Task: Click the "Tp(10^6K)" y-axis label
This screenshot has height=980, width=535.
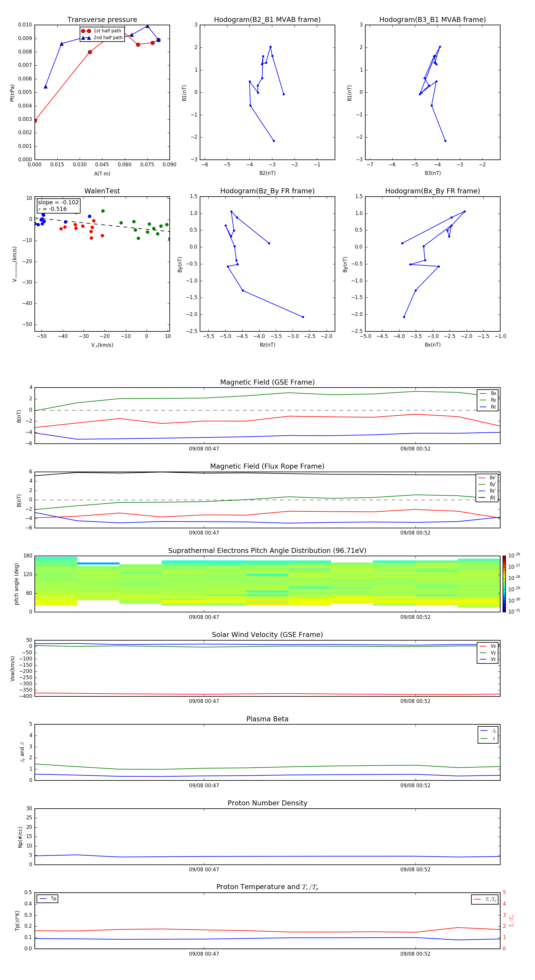Action: pos(17,921)
